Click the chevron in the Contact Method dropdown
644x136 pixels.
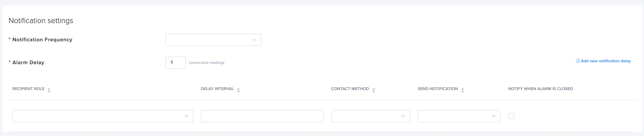(403, 116)
